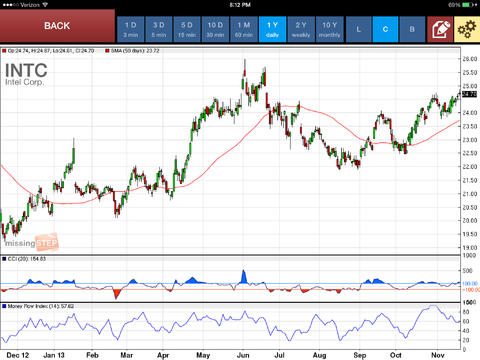Screen dimensions: 480x360
Task: Tap the Wi-Fi icon in status bar
Action: (x=45, y=5)
